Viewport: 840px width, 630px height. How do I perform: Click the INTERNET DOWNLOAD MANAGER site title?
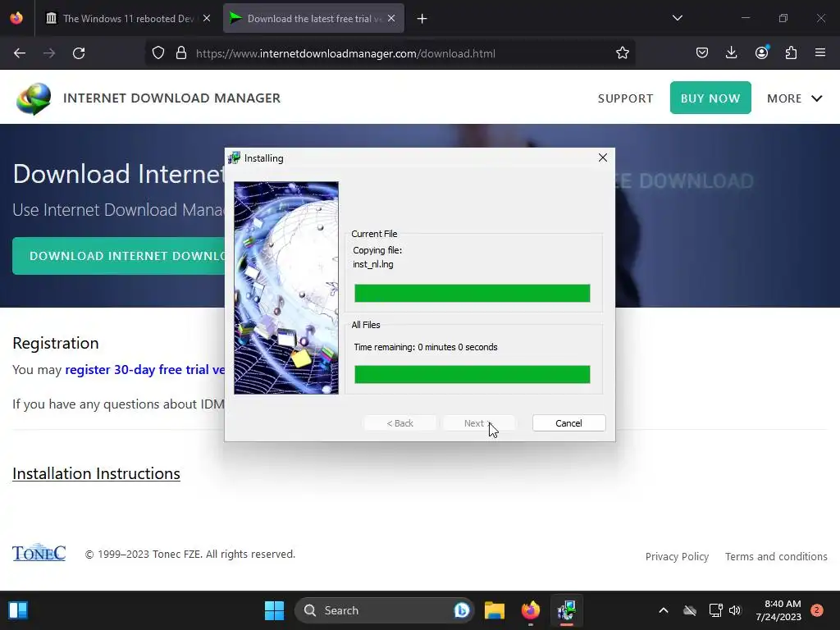tap(171, 98)
